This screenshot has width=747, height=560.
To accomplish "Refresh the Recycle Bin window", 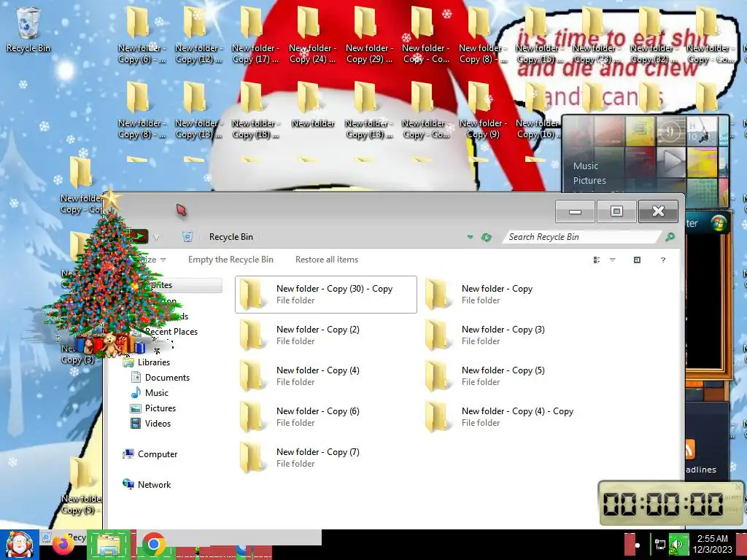I will (486, 237).
